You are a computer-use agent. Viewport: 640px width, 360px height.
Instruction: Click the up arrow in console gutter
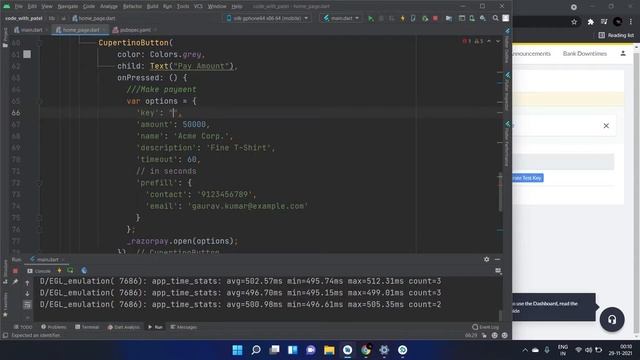27,283
